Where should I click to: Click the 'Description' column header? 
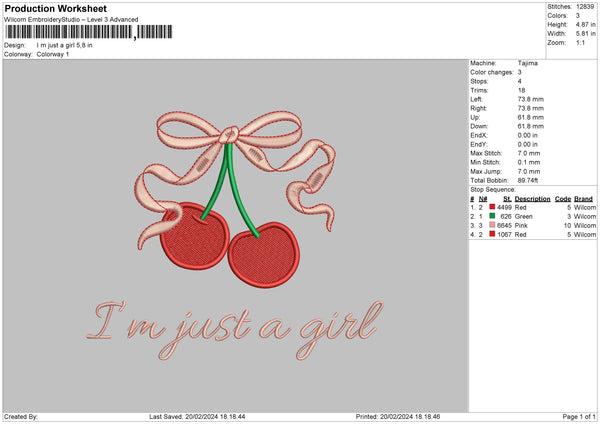[x=532, y=199]
